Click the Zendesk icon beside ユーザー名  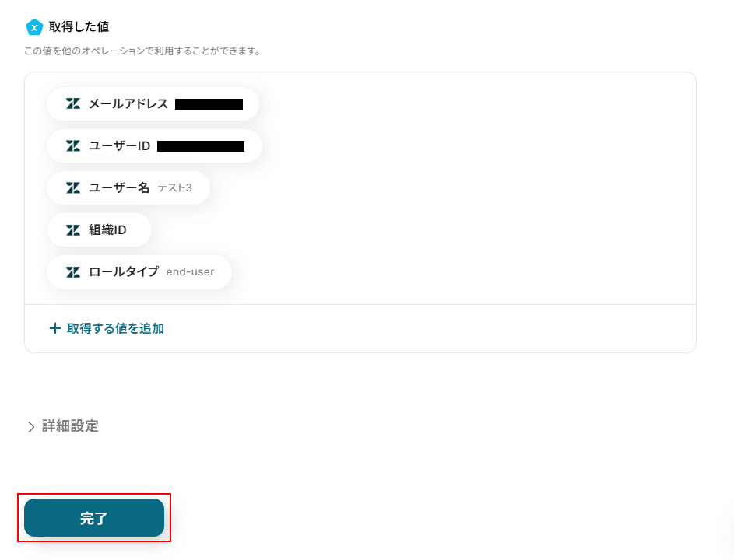pos(73,187)
